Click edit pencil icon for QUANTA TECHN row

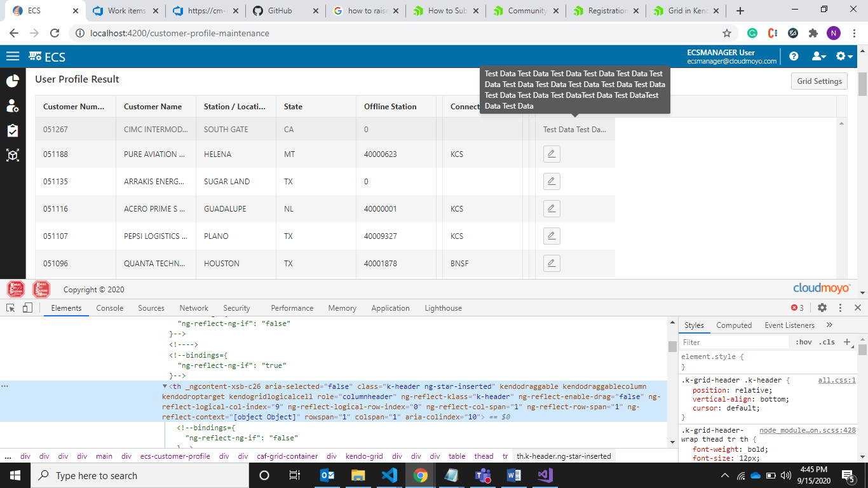point(552,263)
